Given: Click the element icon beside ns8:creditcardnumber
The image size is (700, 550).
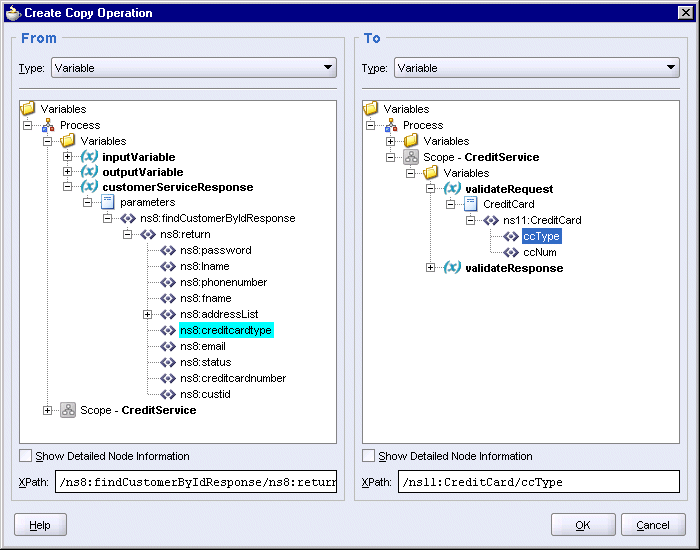Looking at the screenshot, I should 168,379.
